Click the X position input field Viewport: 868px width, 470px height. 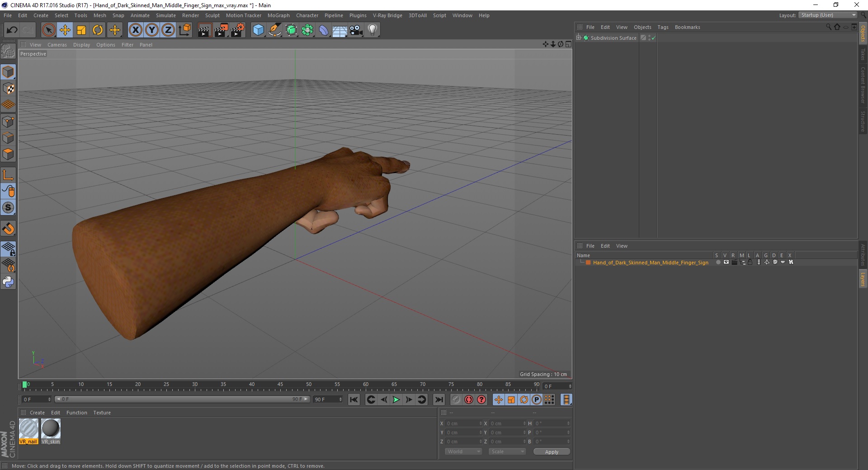coord(464,423)
